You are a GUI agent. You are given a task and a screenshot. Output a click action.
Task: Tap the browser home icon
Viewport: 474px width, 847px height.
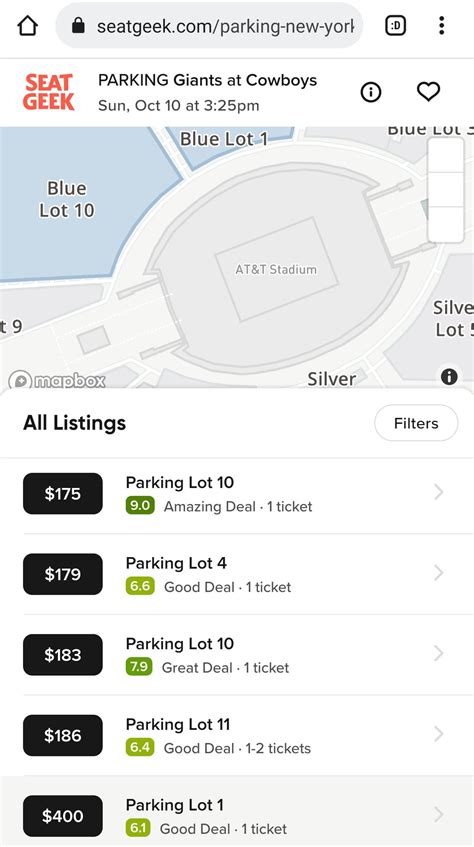[28, 25]
